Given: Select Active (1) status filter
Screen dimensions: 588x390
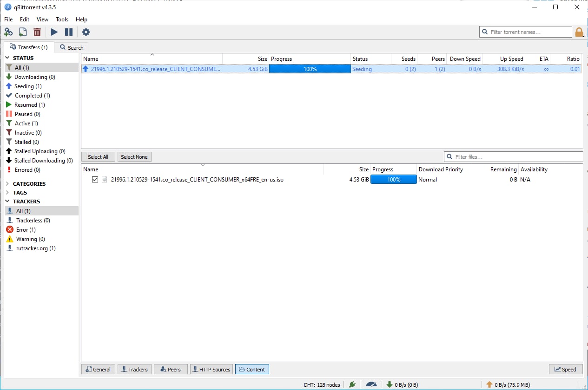Looking at the screenshot, I should pos(26,123).
